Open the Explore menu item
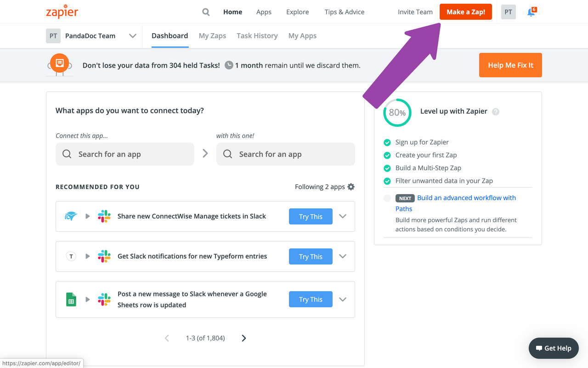 (298, 12)
